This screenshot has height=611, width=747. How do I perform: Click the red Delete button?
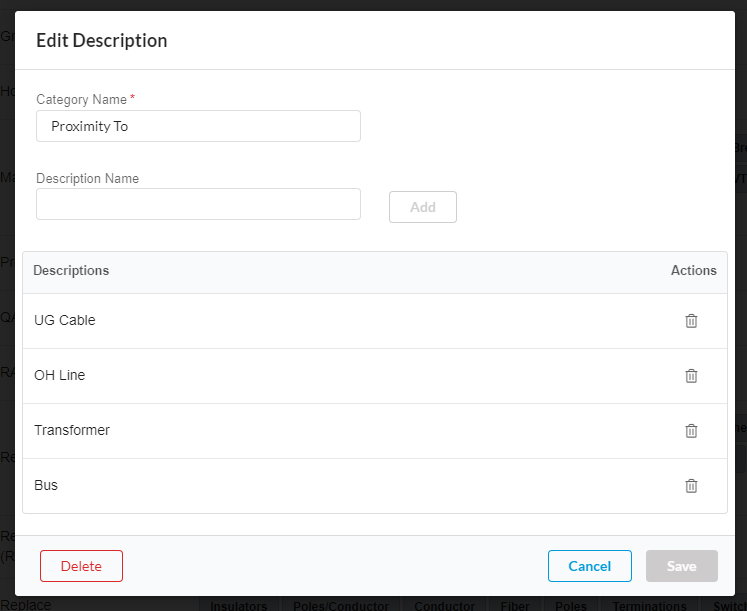[81, 566]
